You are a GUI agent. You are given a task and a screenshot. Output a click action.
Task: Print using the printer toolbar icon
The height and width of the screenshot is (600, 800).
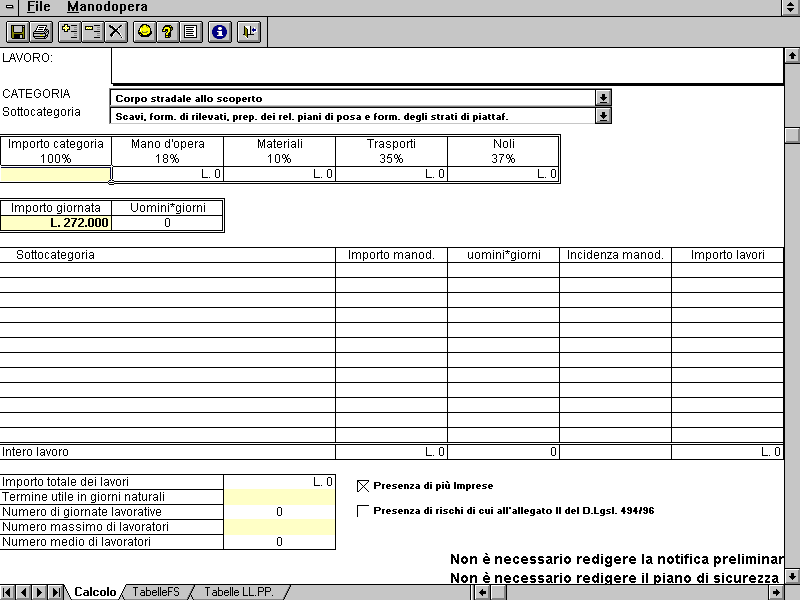(x=41, y=32)
